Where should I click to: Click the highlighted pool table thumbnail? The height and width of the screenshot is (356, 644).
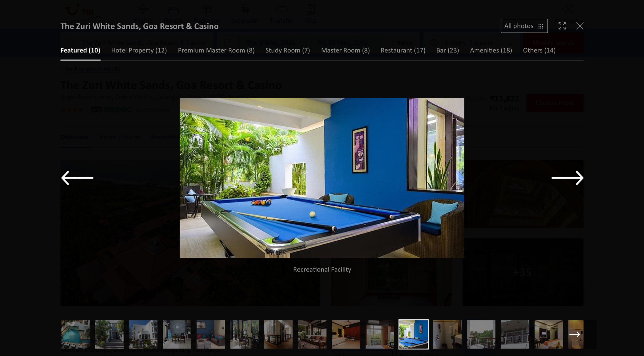(413, 334)
